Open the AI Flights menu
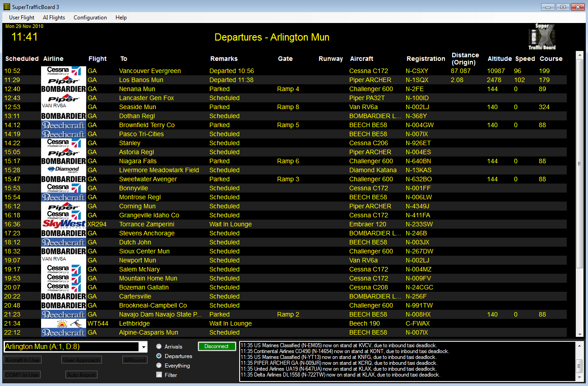The width and height of the screenshot is (588, 386). [x=54, y=18]
